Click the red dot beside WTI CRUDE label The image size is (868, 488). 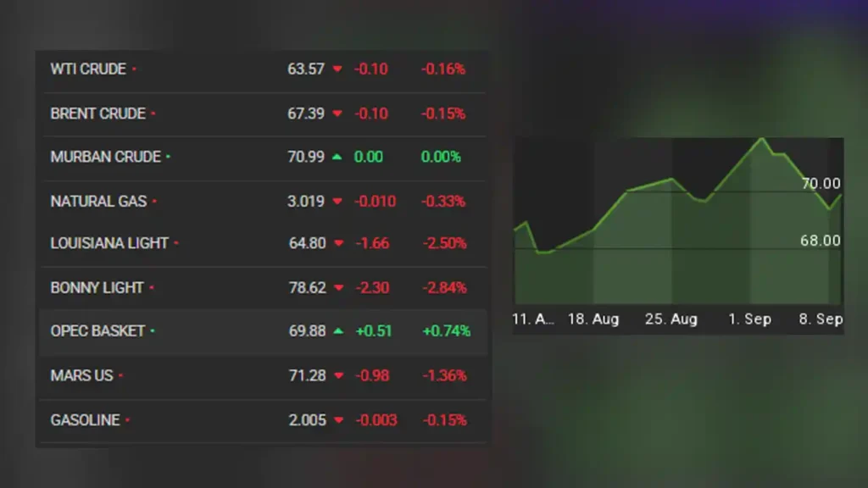134,70
